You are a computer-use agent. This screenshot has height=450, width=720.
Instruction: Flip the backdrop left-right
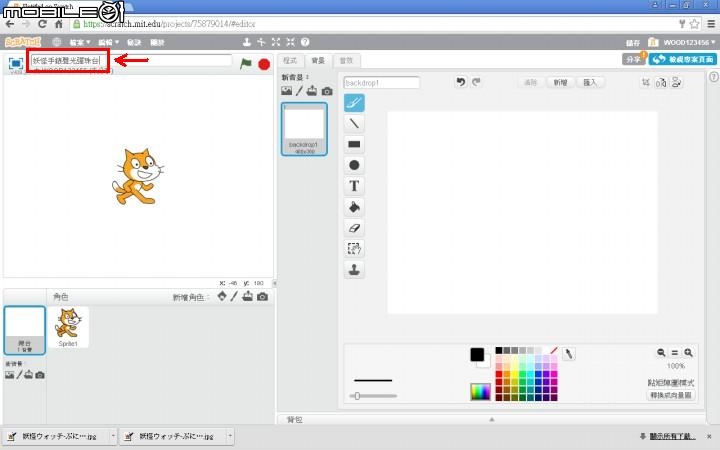(661, 83)
